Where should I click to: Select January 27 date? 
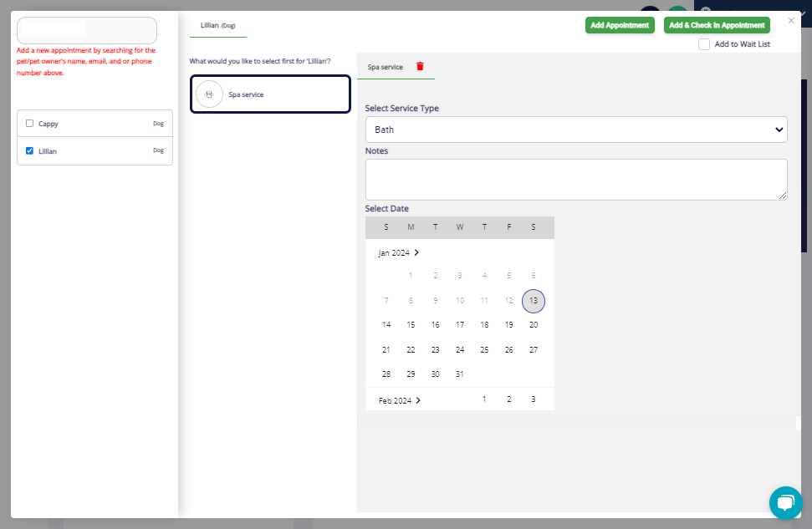[x=534, y=350]
